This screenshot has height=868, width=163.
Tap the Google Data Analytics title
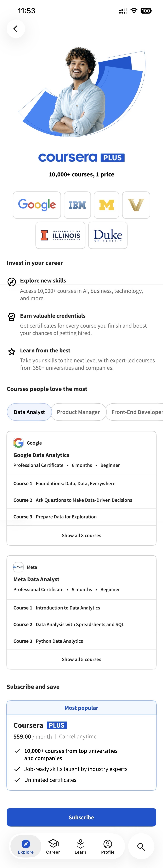tap(41, 455)
